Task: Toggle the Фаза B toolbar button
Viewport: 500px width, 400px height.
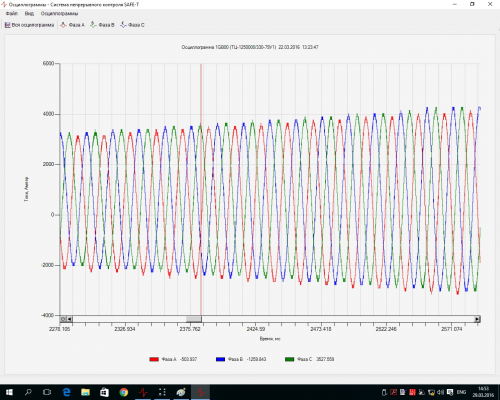Action: 102,25
